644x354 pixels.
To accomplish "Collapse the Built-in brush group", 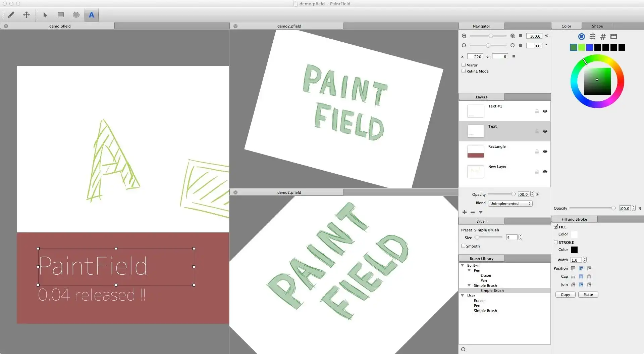I will [x=463, y=265].
